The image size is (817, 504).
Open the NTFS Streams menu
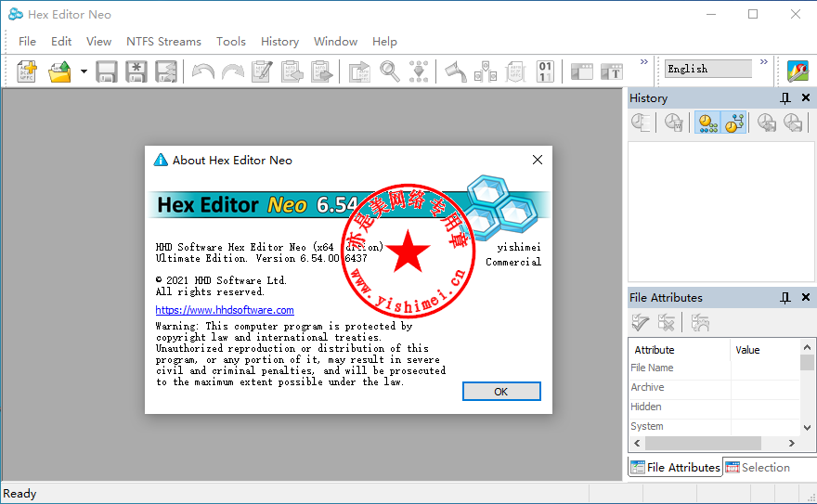pyautogui.click(x=163, y=42)
